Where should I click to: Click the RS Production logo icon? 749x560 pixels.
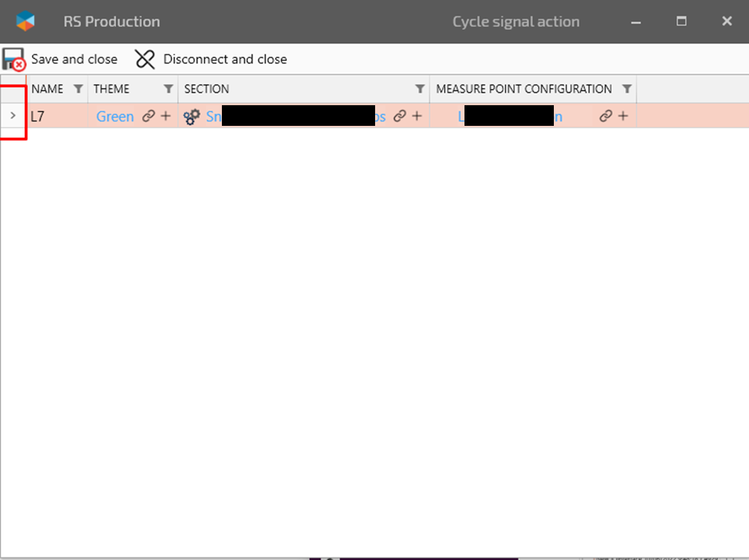click(26, 21)
